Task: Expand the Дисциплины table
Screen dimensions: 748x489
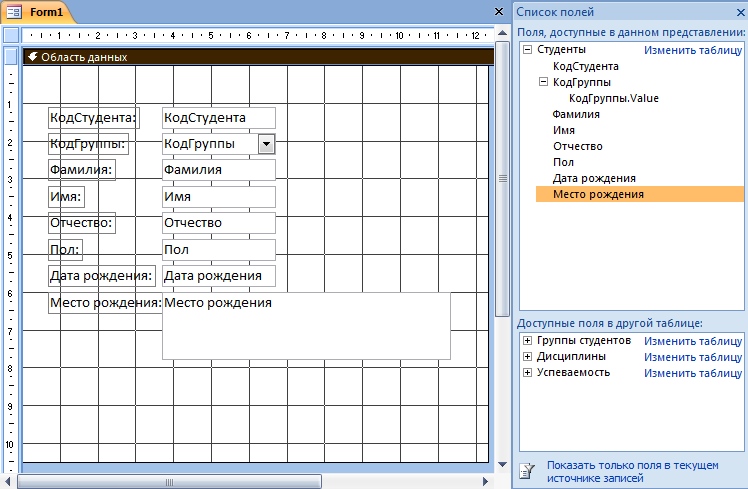Action: [x=527, y=356]
